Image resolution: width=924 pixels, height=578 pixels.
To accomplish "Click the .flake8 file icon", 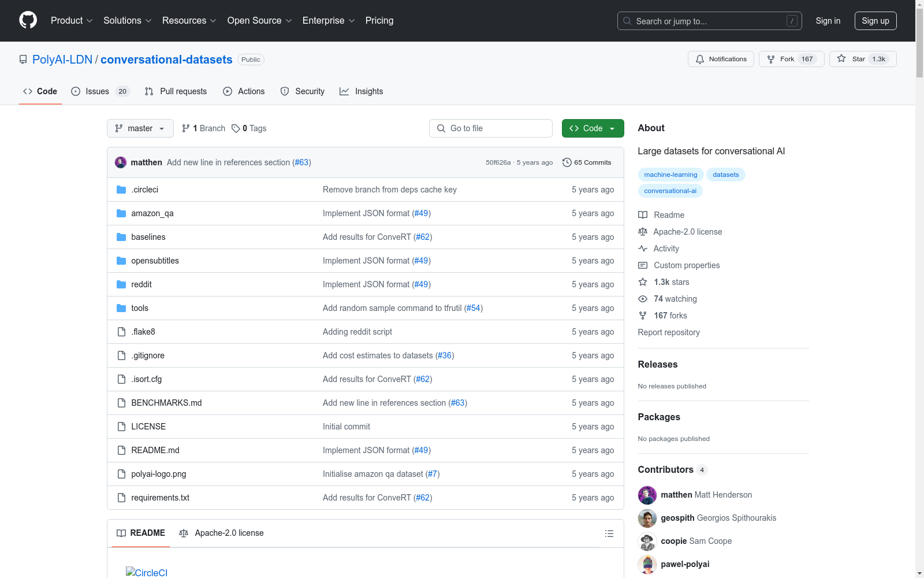I will click(x=121, y=332).
